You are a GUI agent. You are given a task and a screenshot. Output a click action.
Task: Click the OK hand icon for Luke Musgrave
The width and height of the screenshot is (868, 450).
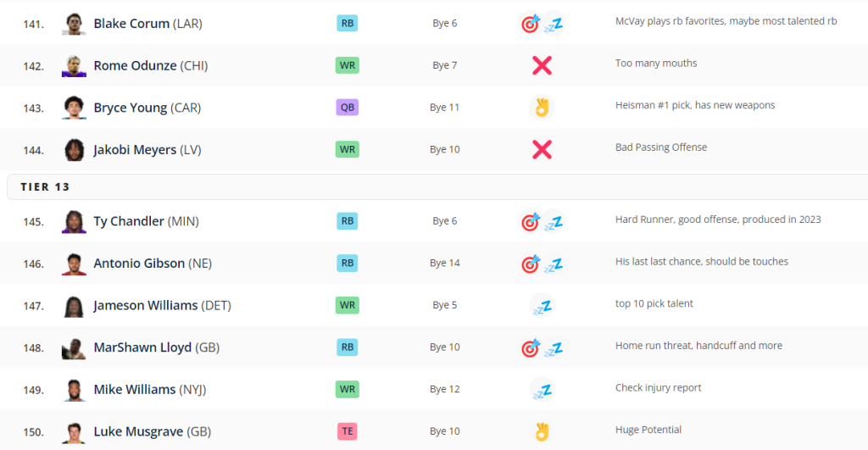(x=542, y=431)
